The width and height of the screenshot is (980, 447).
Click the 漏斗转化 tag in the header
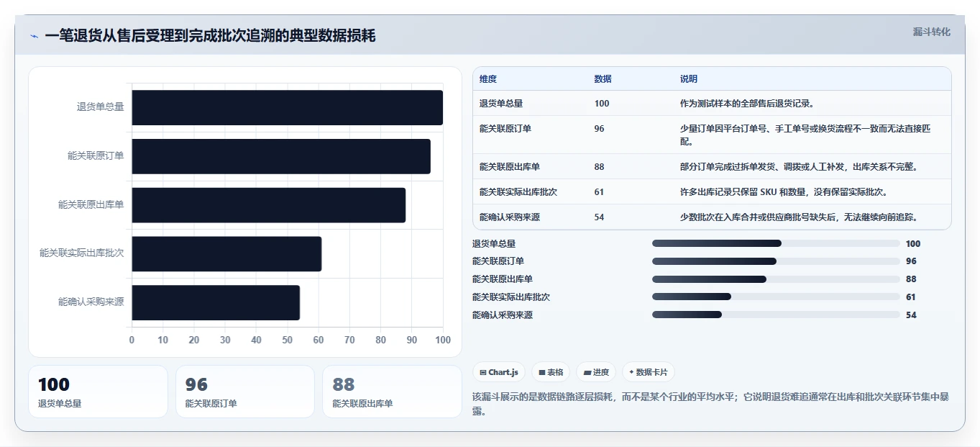(x=931, y=32)
